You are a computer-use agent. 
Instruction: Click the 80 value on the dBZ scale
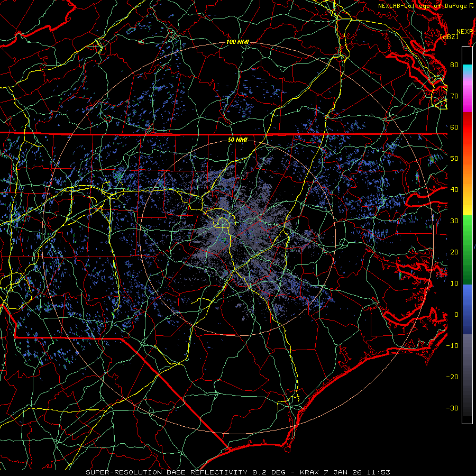(454, 65)
